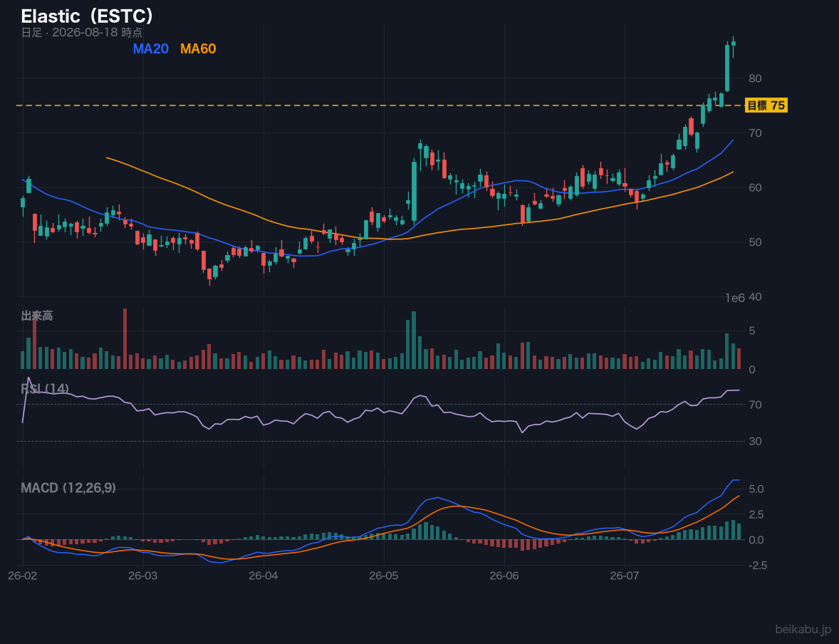Click the 出来高 volume panel label
This screenshot has height=644, width=839.
(37, 316)
